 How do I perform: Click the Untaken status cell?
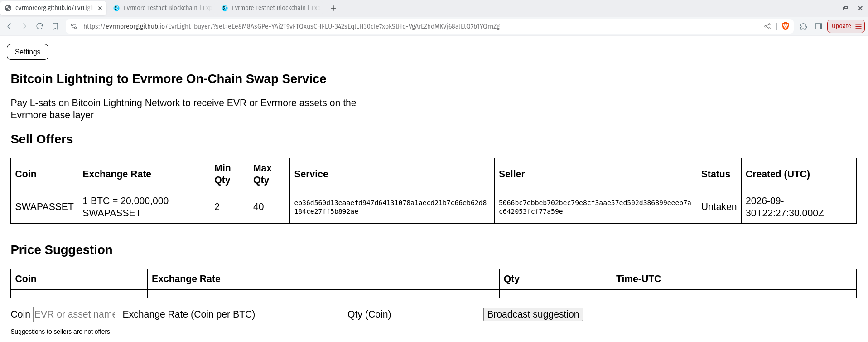click(719, 207)
